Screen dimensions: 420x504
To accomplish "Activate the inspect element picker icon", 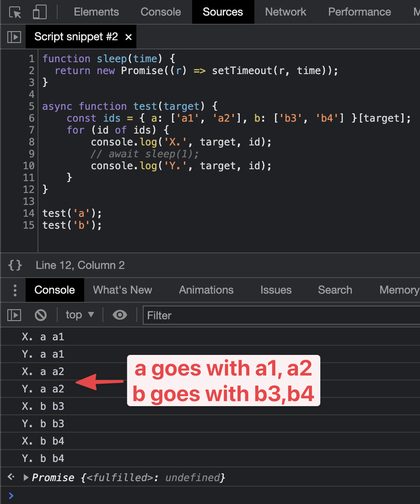I will click(15, 12).
